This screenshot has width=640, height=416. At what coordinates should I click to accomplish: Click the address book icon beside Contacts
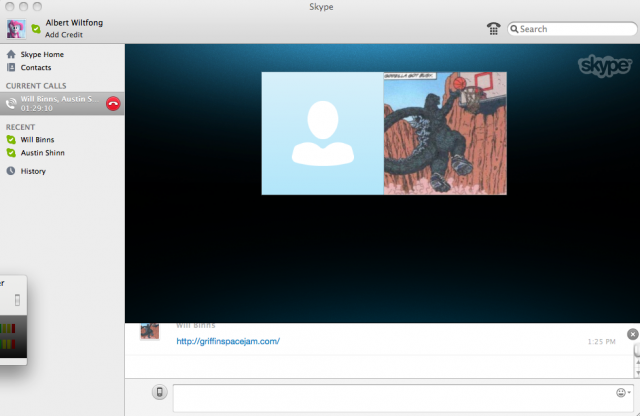(x=11, y=67)
